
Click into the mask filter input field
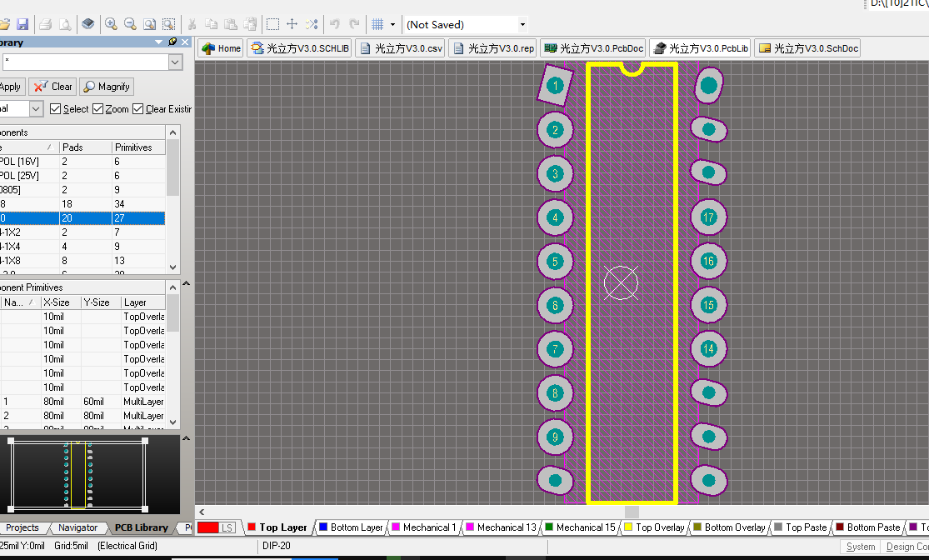click(86, 62)
